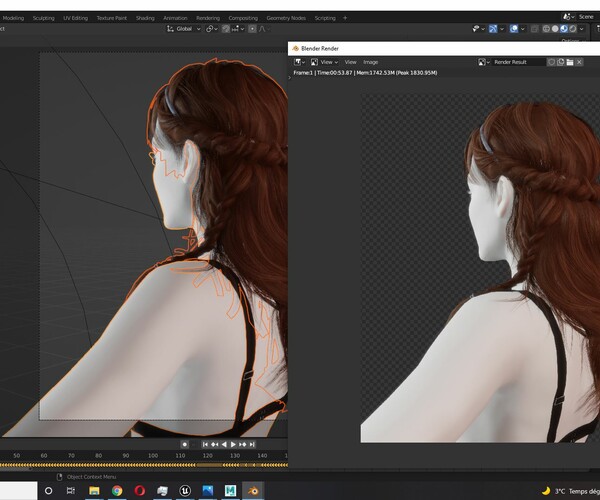Screen dimensions: 600x500
Task: Open the viewport Shading options dropdown
Action: pyautogui.click(x=582, y=29)
